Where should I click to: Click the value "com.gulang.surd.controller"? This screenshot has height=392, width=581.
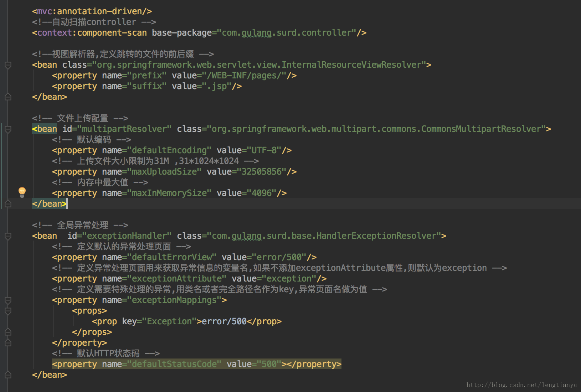pos(287,33)
